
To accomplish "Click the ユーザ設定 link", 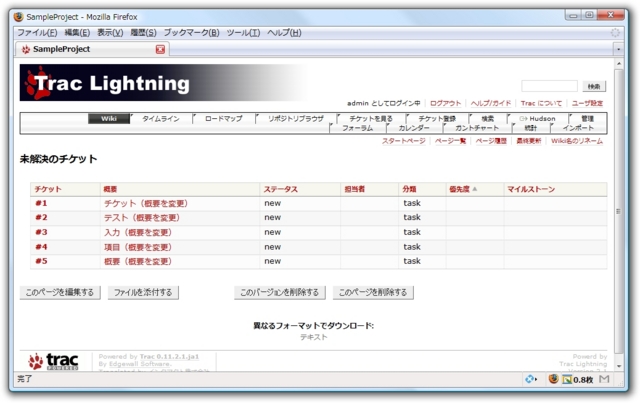I will [x=587, y=103].
